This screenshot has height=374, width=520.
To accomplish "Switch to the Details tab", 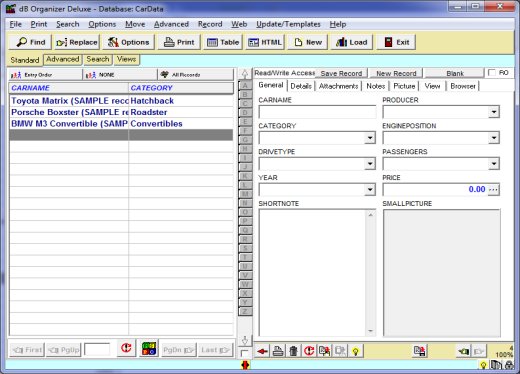I will (301, 86).
